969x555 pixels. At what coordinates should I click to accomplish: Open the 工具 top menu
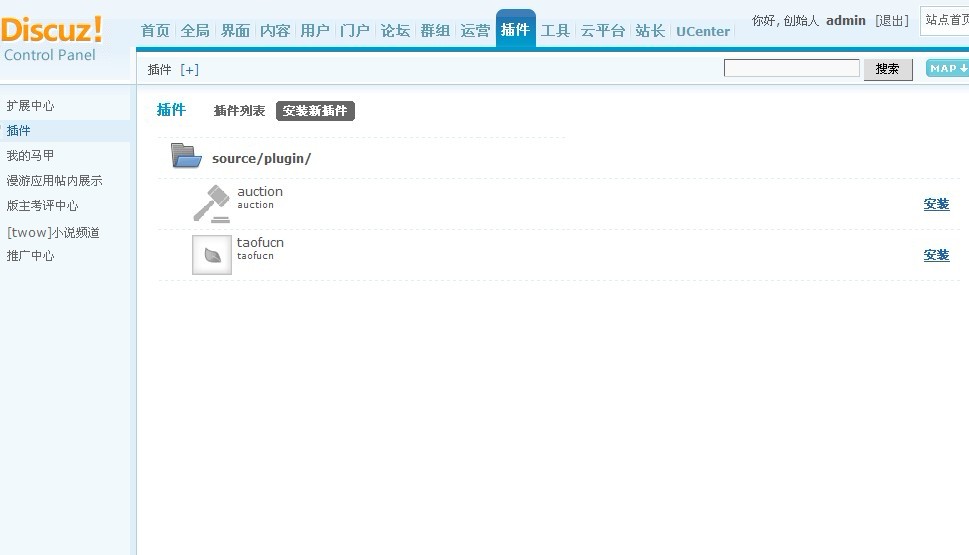(555, 31)
